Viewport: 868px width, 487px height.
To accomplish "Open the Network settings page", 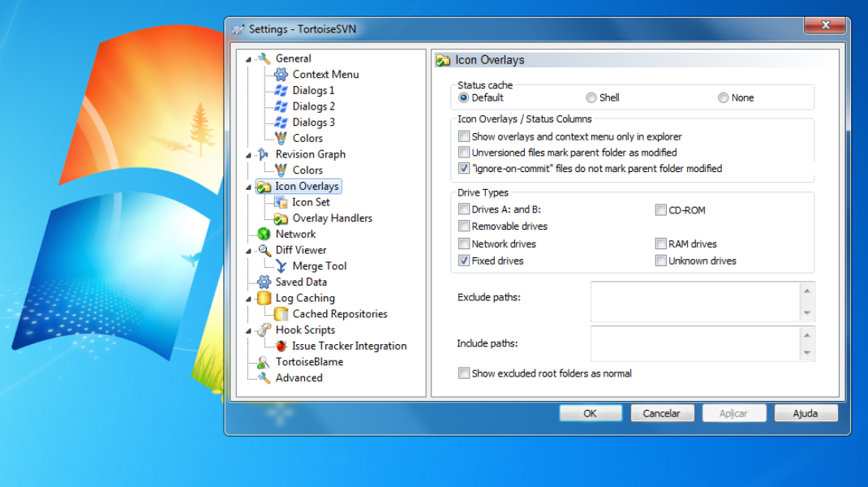I will tap(295, 235).
